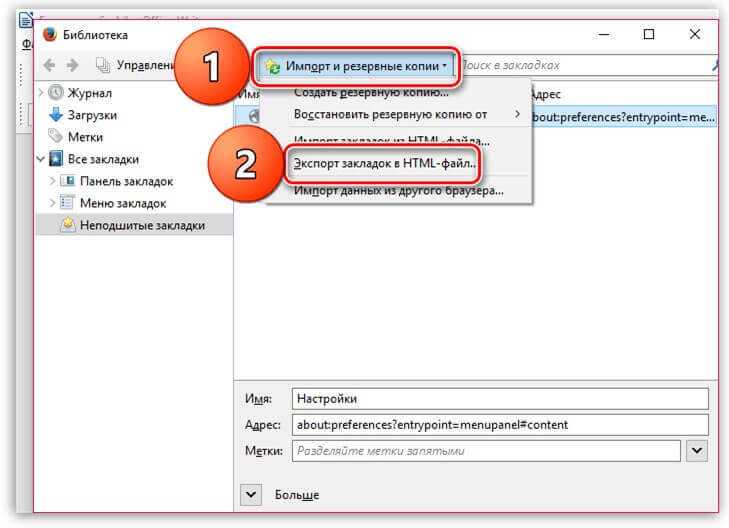
Task: Open the Управление organize menu
Action: [134, 65]
